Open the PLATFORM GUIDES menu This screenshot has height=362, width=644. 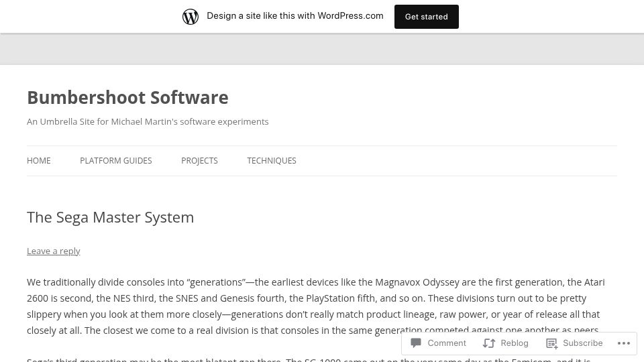click(x=116, y=160)
